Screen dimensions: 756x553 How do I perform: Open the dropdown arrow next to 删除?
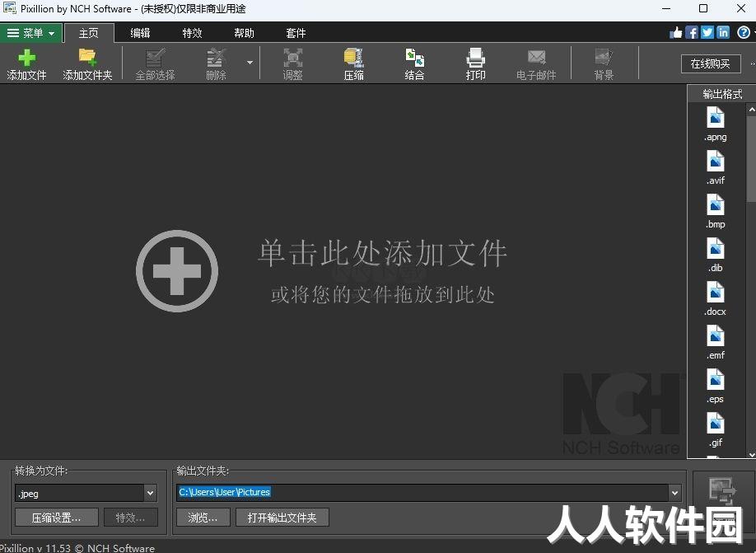click(x=250, y=63)
